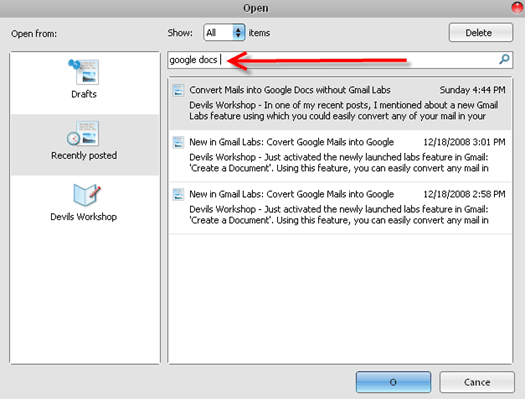Viewport: 525px width, 399px height.
Task: Click the 'Recently posted' label text
Action: click(x=84, y=155)
